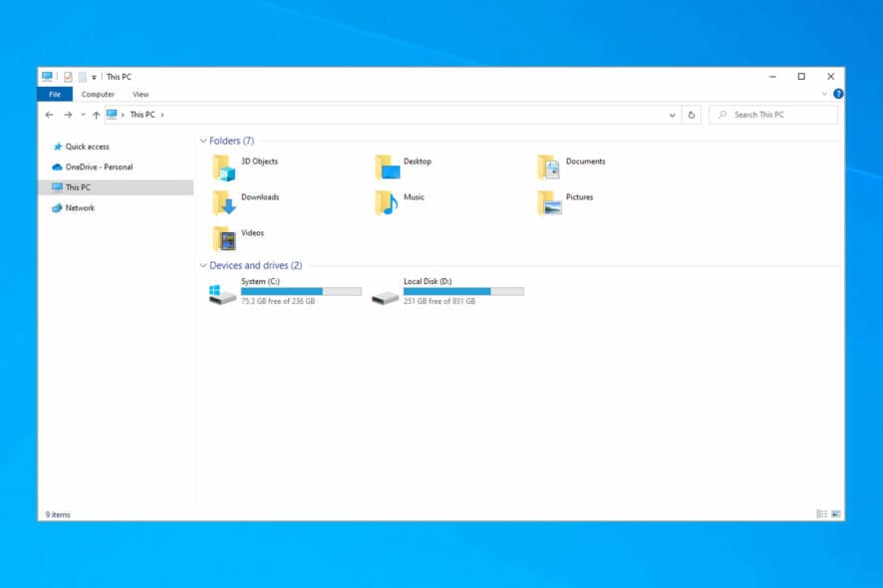Expand the back button recent locations arrow
The image size is (883, 588).
click(x=81, y=114)
